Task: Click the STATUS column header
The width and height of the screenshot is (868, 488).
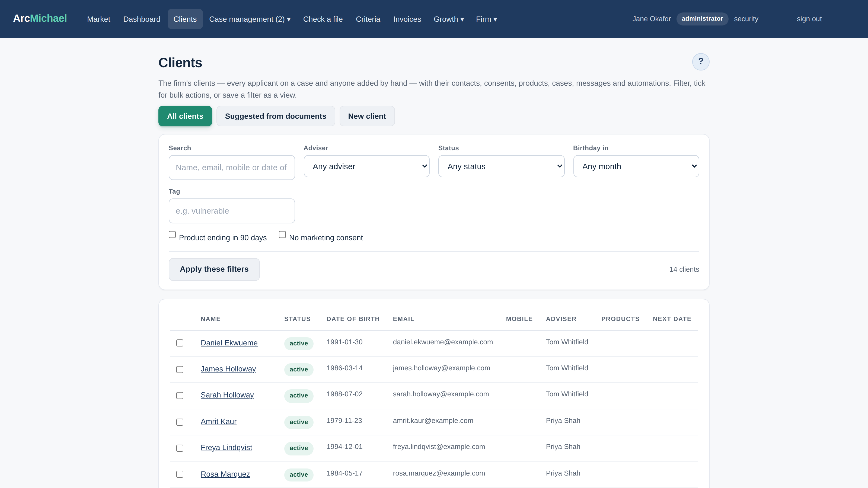Action: tap(297, 319)
